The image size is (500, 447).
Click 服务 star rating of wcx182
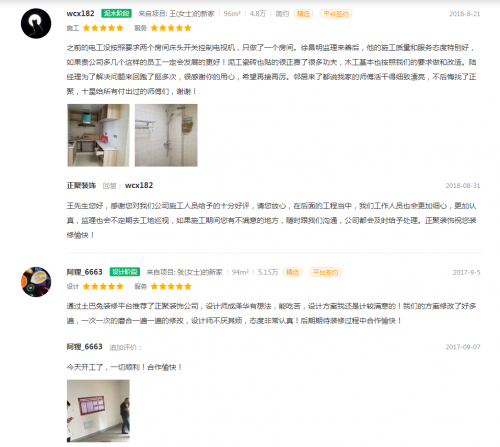coord(171,28)
